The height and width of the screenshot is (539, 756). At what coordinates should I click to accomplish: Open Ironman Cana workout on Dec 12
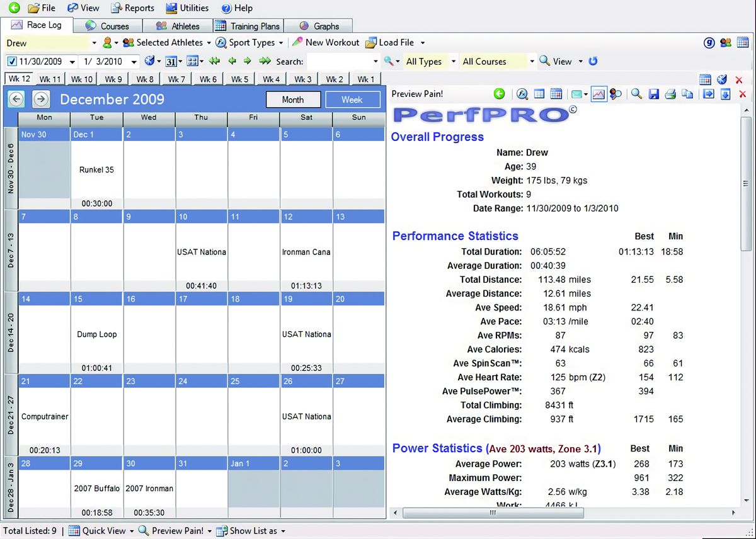pos(306,252)
